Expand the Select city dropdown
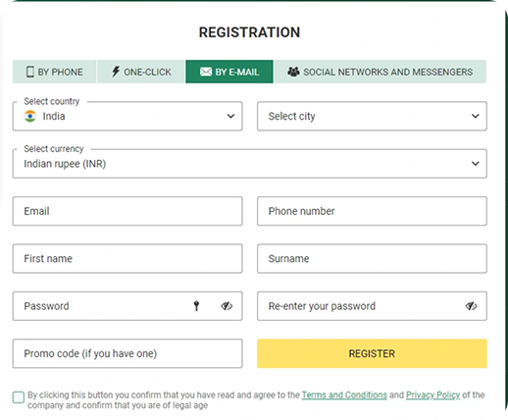 pyautogui.click(x=372, y=116)
